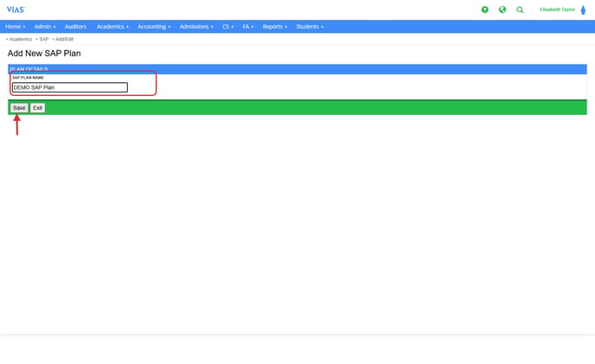Screen dimensions: 595x364
Task: Open the Auditors menu item
Action: [75, 27]
